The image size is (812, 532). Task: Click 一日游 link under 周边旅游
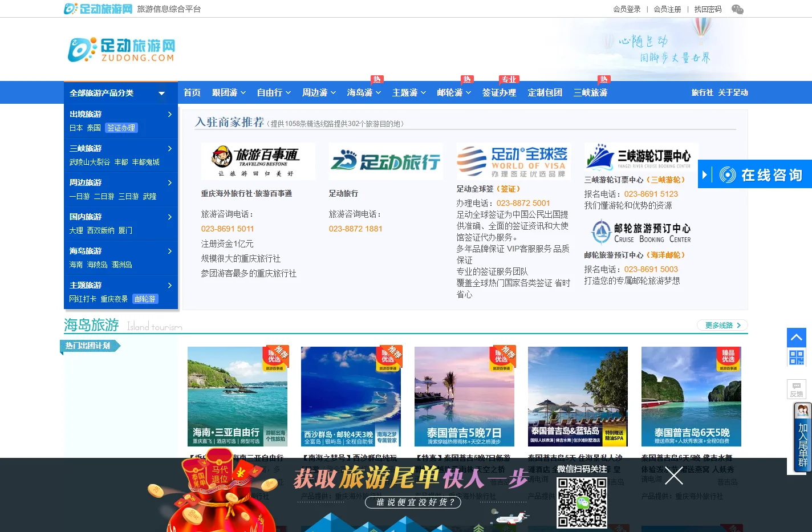pyautogui.click(x=79, y=196)
